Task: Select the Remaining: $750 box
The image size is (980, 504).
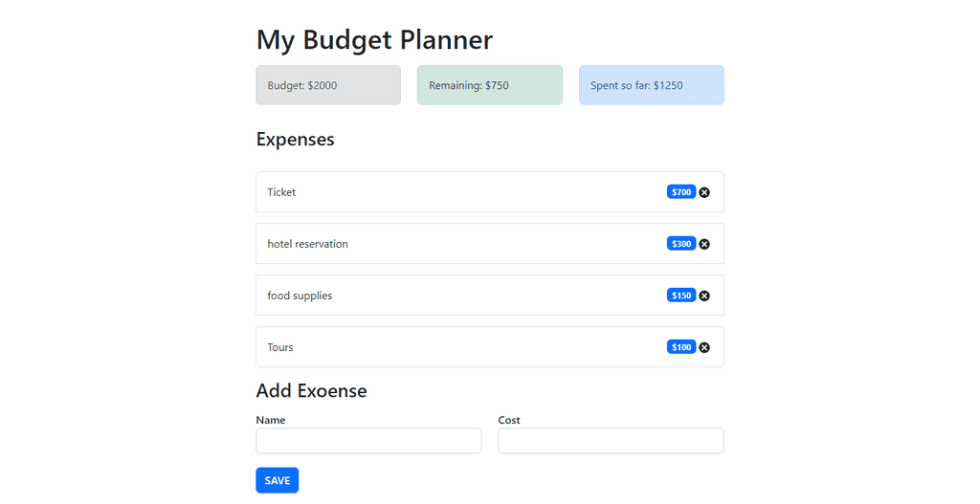Action: [490, 85]
